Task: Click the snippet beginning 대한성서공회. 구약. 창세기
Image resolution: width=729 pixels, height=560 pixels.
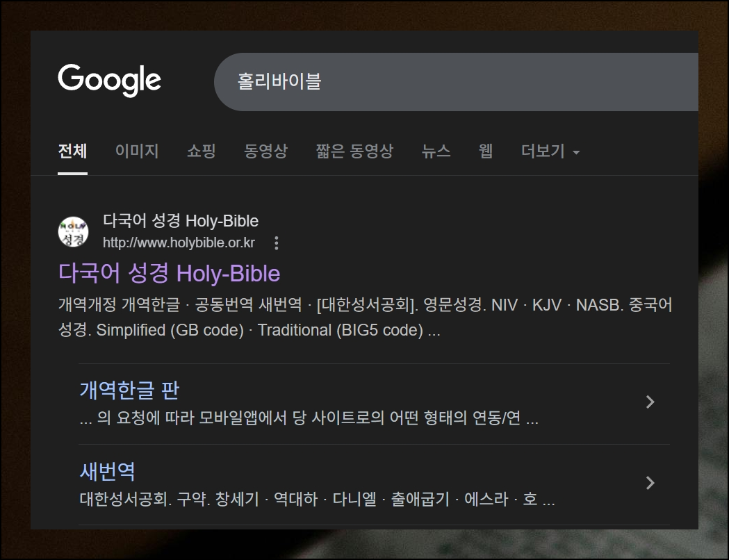Action: tap(317, 499)
